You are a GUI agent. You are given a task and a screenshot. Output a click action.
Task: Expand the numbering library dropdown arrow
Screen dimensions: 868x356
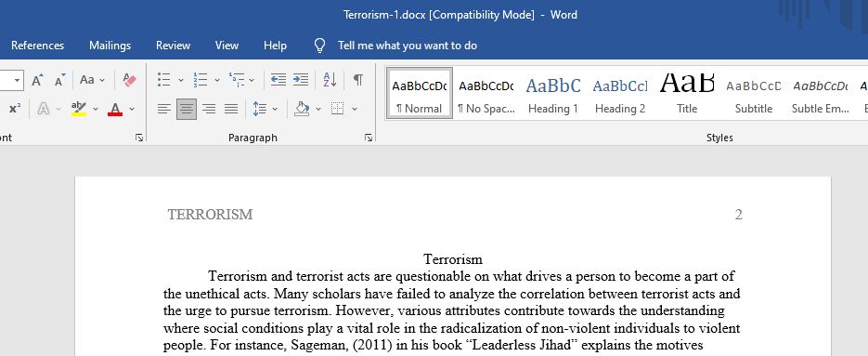pyautogui.click(x=217, y=80)
